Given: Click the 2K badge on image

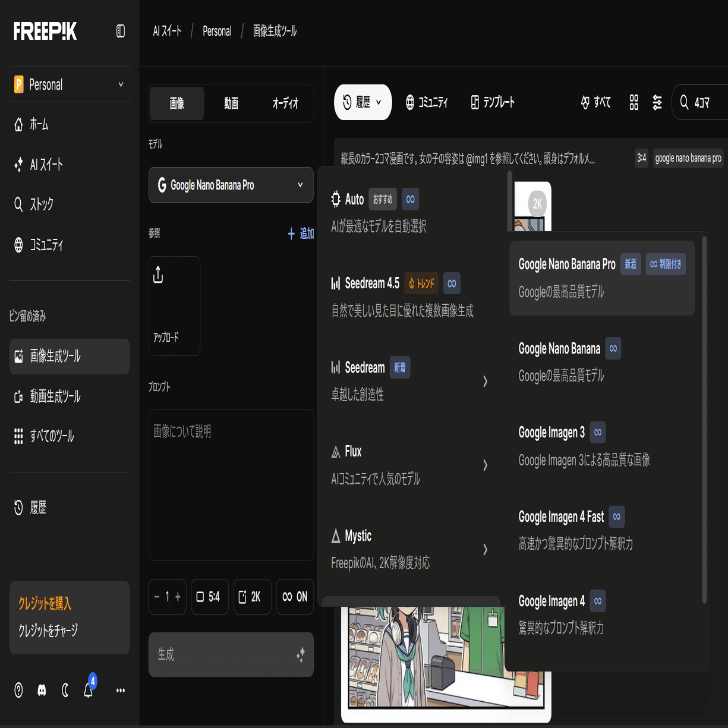Looking at the screenshot, I should [537, 204].
